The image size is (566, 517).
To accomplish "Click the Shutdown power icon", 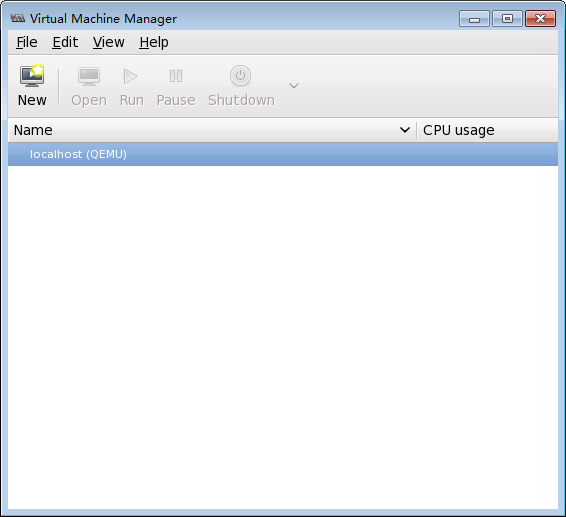I will coord(240,75).
